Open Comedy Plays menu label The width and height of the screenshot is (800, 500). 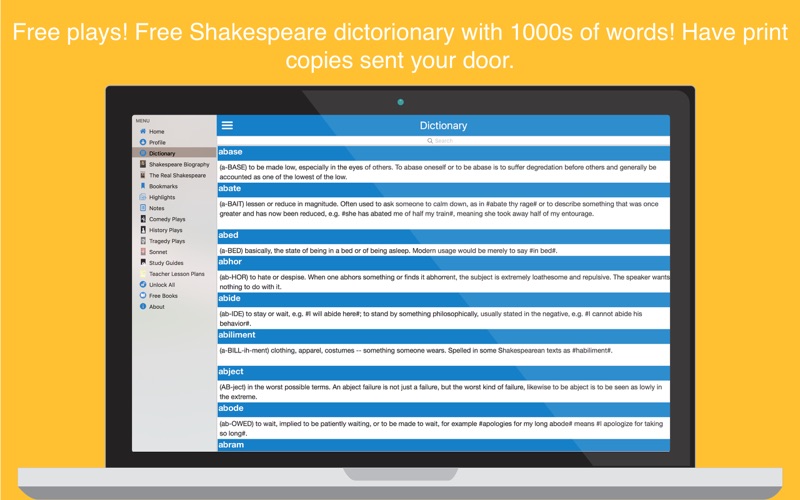tap(167, 219)
